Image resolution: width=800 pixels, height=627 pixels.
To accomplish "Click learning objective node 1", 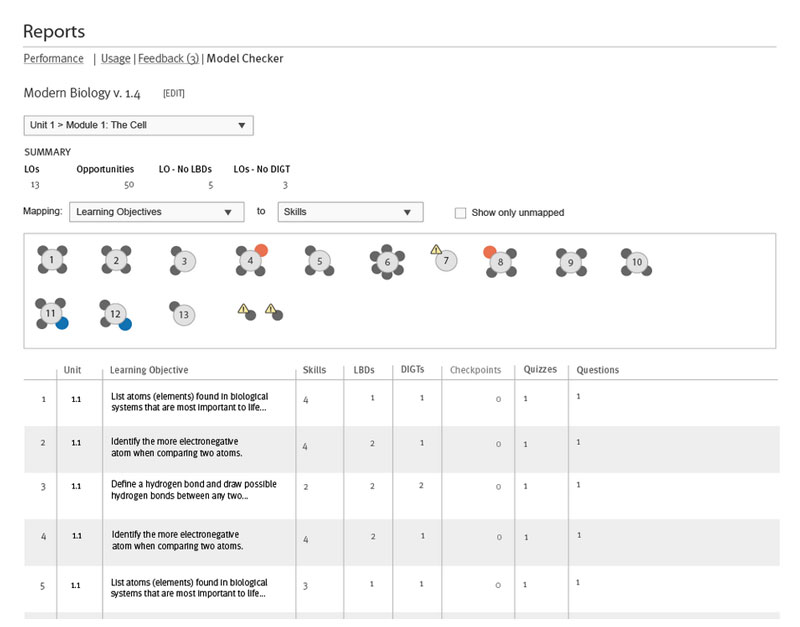I will point(52,260).
